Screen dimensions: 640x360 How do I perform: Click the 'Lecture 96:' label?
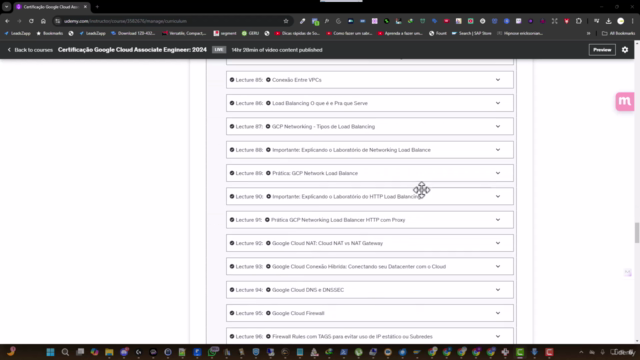pos(249,337)
